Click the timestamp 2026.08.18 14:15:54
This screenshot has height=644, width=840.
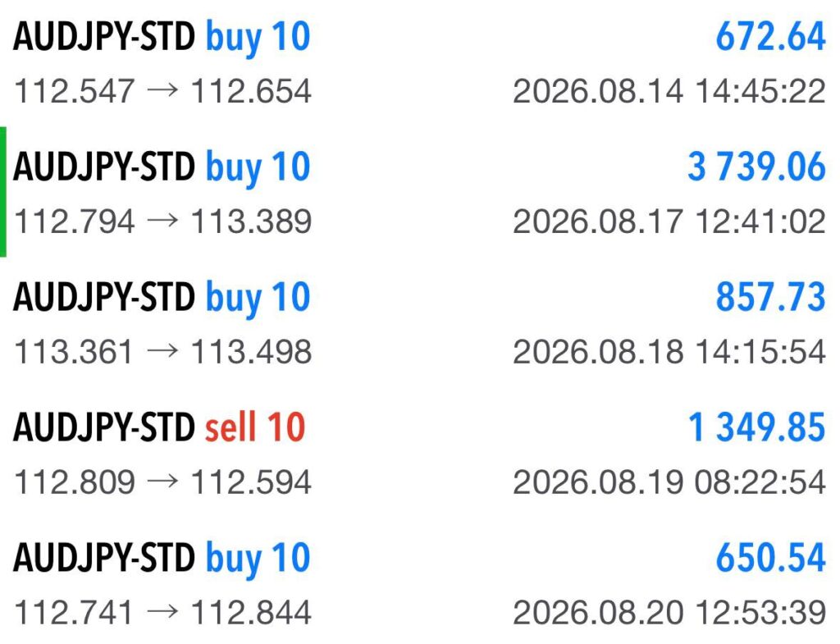(669, 351)
